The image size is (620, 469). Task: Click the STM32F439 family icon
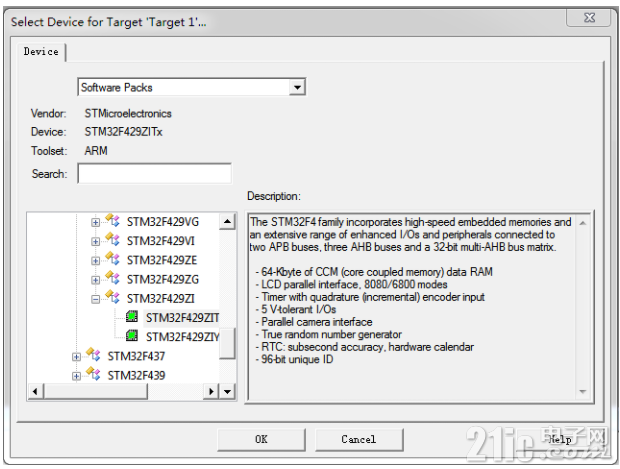click(x=93, y=374)
